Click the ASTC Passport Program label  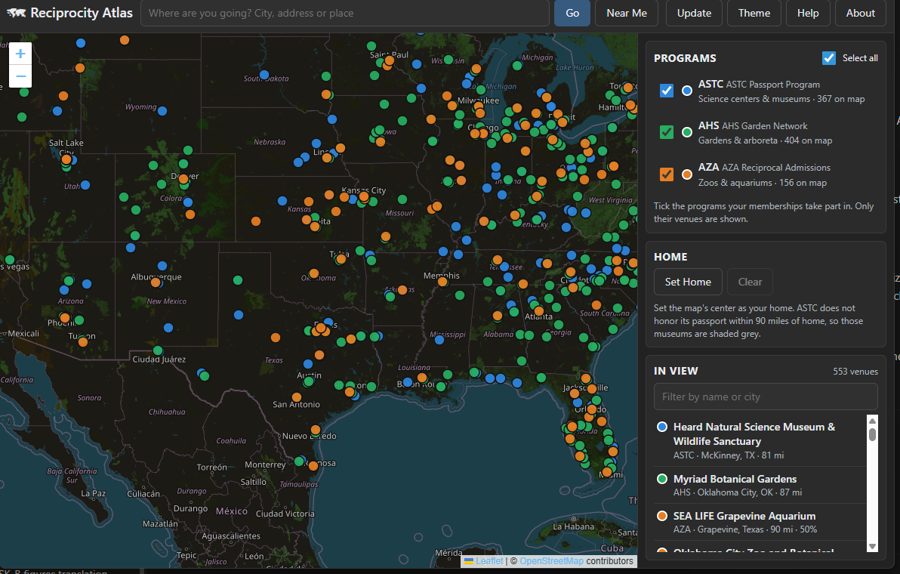coord(759,84)
